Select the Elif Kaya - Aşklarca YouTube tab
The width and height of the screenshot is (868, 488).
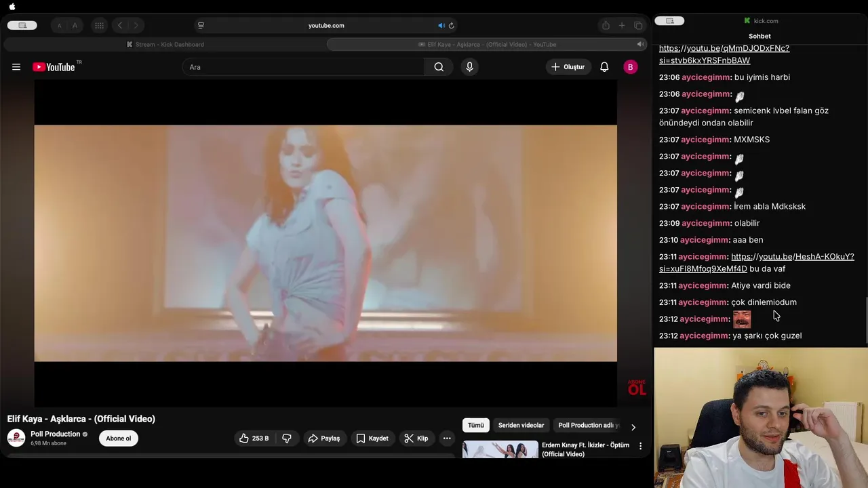click(487, 44)
